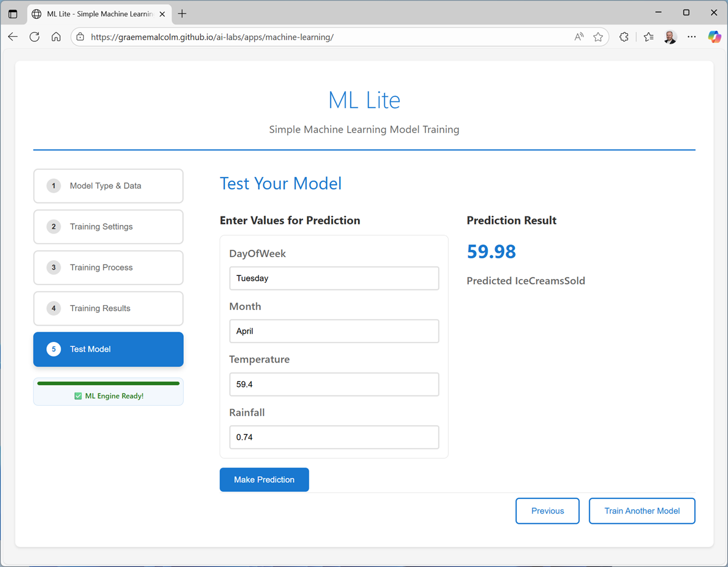The height and width of the screenshot is (567, 728).
Task: Switch to the Training Results step
Action: pyautogui.click(x=108, y=308)
